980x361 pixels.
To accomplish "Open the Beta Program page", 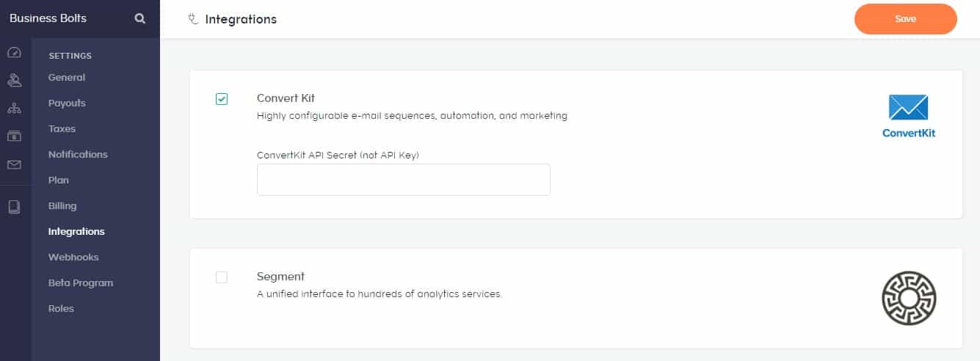I will [81, 283].
